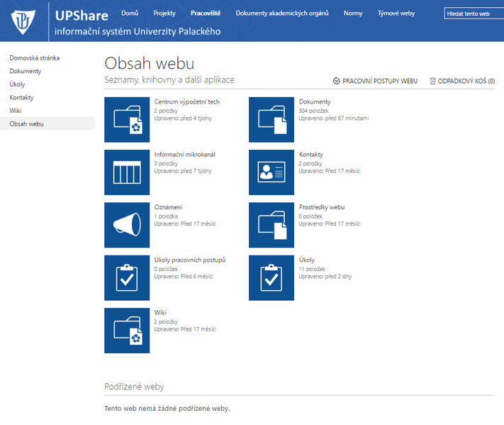Click the Centrum výpočetní tech title link
This screenshot has width=504, height=425.
(187, 101)
